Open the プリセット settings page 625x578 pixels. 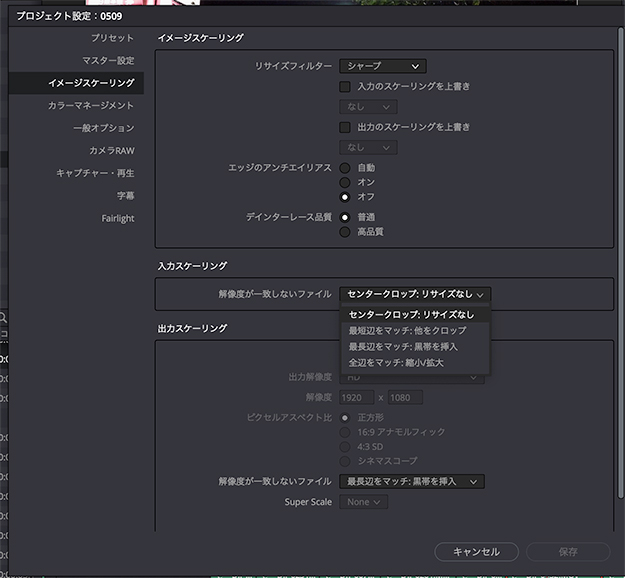click(111, 37)
